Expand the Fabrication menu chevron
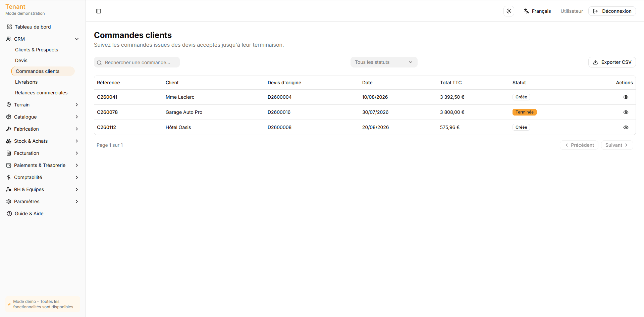This screenshot has height=317, width=644. (x=77, y=129)
